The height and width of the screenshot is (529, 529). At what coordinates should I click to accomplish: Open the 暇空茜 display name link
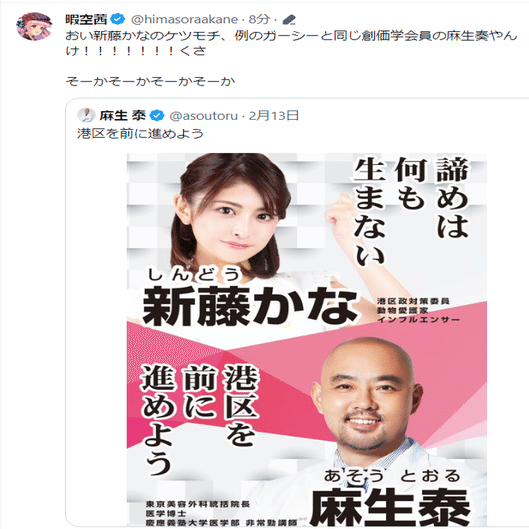pyautogui.click(x=86, y=20)
